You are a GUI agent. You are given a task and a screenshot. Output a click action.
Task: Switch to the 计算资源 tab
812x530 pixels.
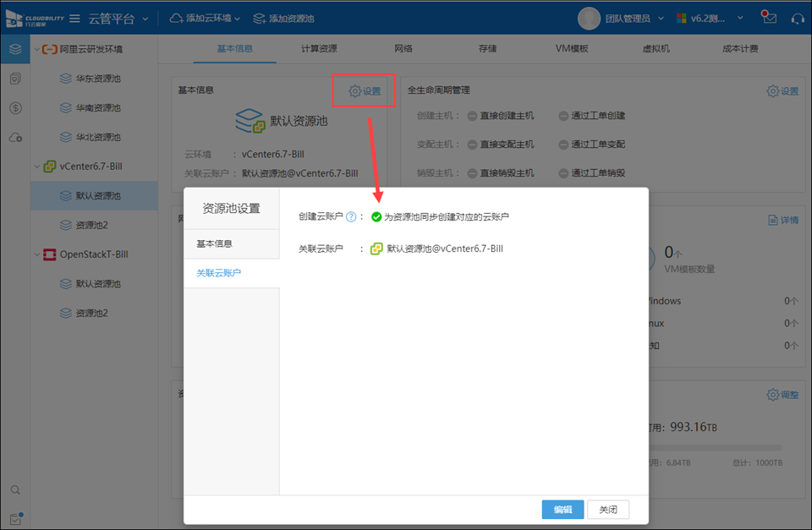tap(319, 49)
